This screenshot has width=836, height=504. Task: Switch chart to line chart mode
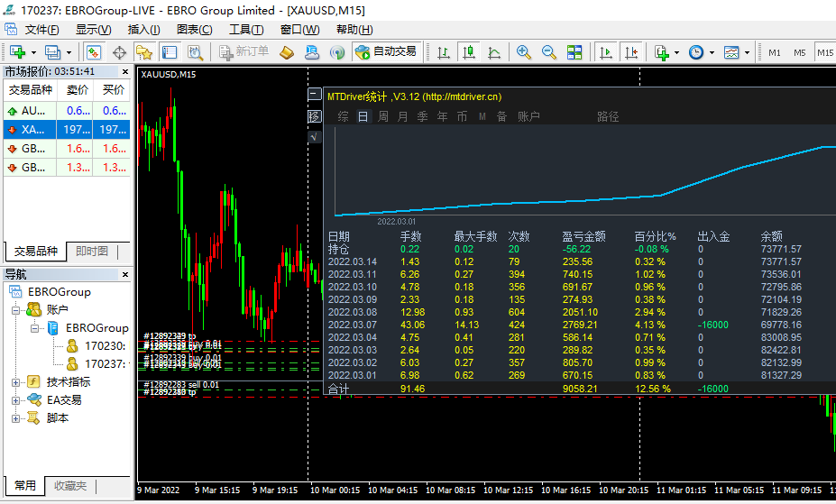click(x=494, y=51)
